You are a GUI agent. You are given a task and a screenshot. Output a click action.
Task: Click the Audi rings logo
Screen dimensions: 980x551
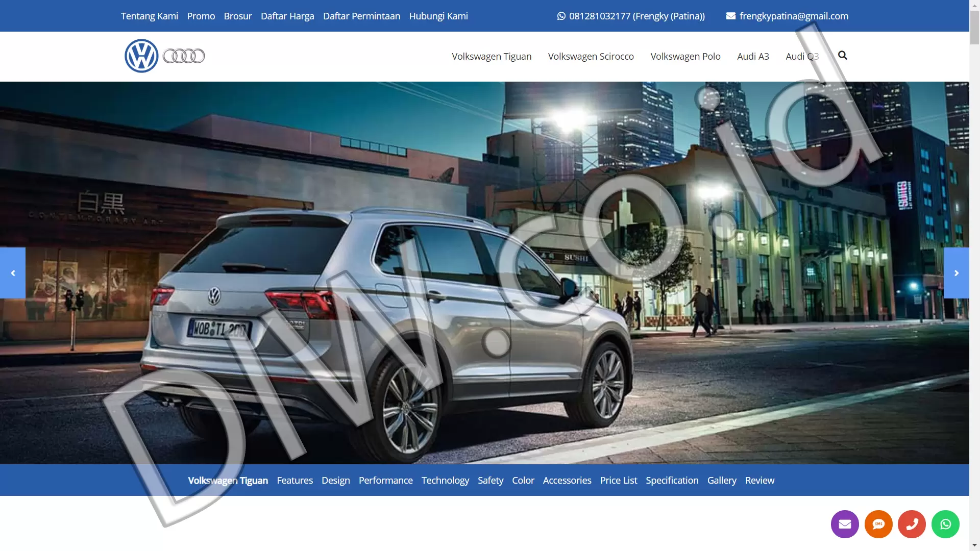pyautogui.click(x=184, y=56)
